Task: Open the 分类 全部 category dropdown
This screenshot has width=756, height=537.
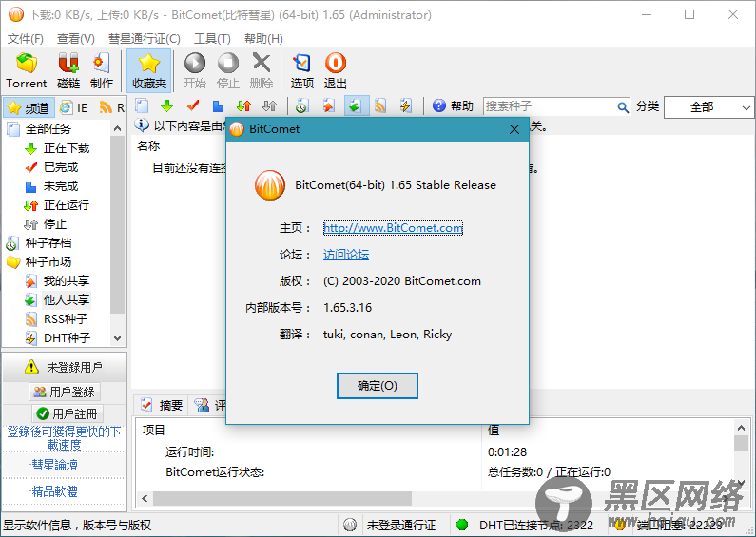Action: pos(708,107)
